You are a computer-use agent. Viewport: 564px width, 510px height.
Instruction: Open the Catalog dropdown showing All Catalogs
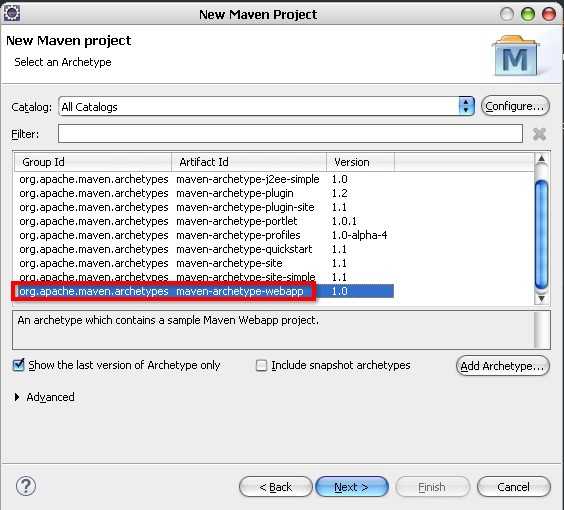267,106
